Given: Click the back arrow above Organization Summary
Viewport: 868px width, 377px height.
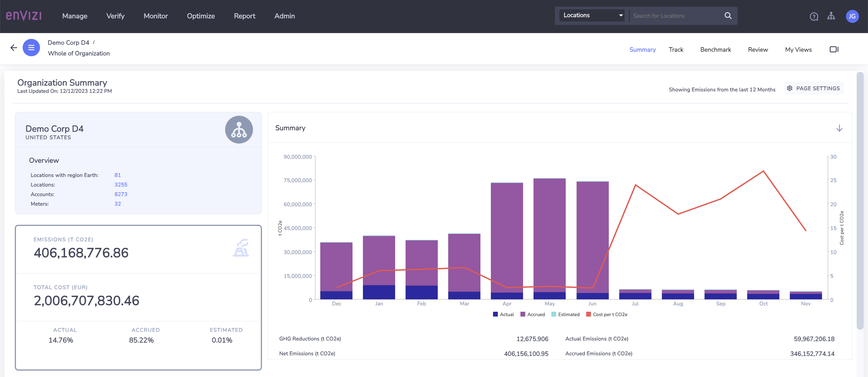Looking at the screenshot, I should [x=13, y=48].
